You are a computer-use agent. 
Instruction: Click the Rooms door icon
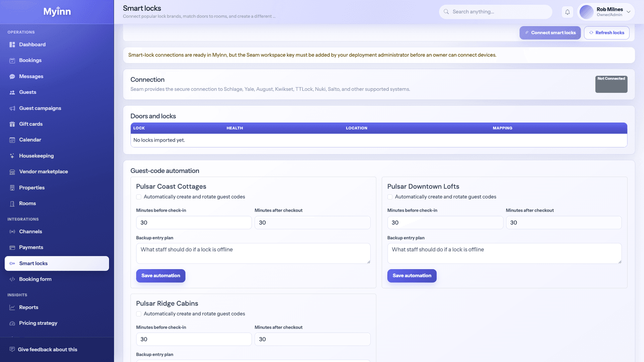[x=12, y=204]
